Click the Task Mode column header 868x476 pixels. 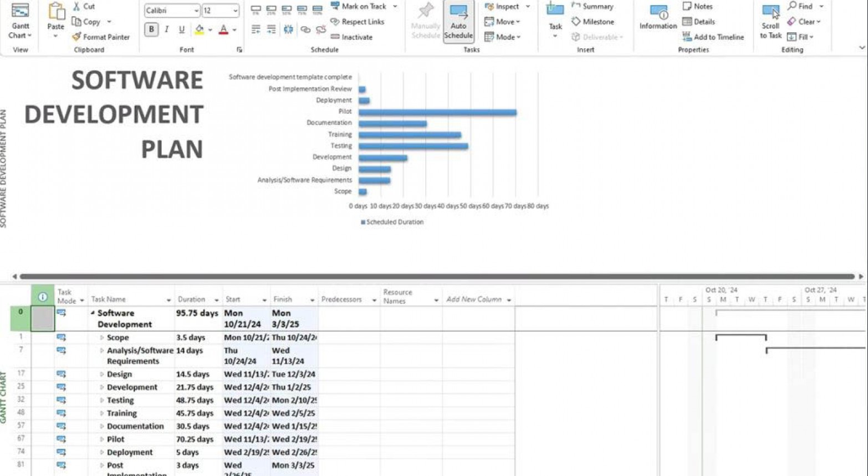click(71, 296)
